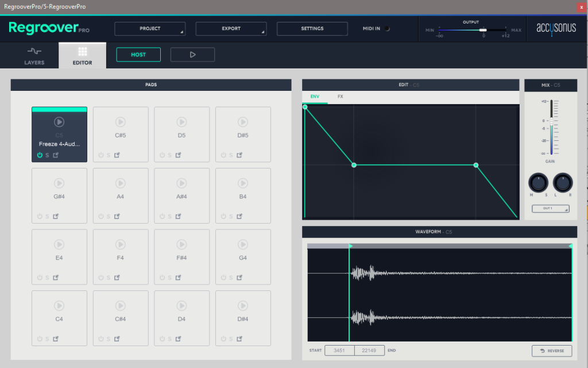
Task: Open the SETTINGS button
Action: [x=312, y=29]
